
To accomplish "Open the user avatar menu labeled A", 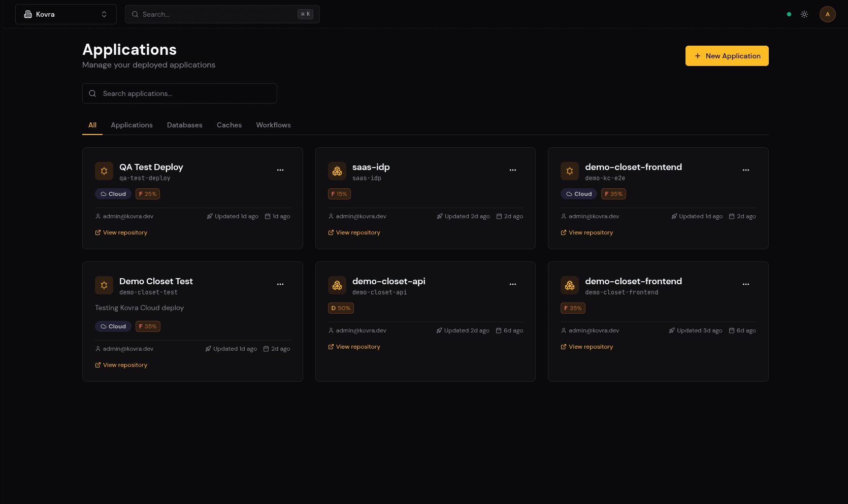I will [x=828, y=14].
